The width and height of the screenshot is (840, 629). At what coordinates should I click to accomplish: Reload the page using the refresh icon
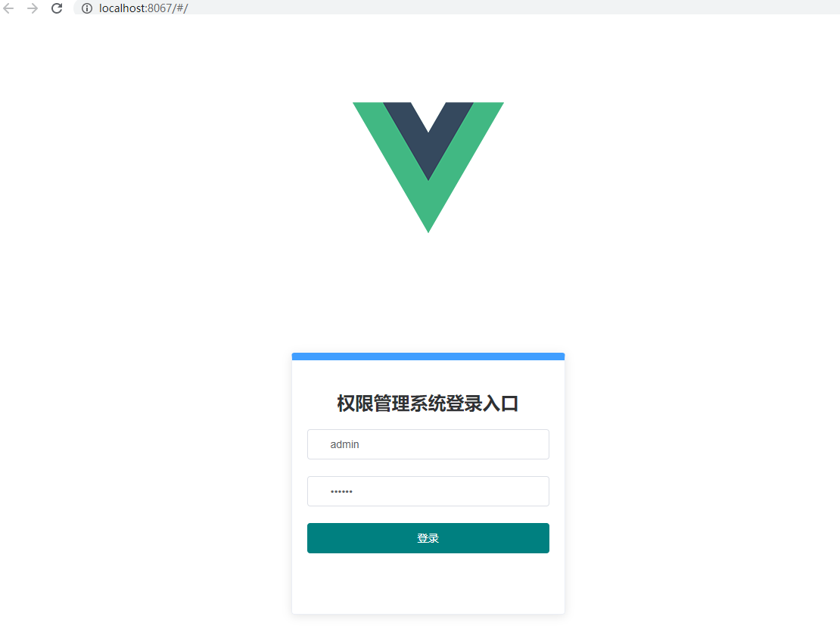(57, 8)
